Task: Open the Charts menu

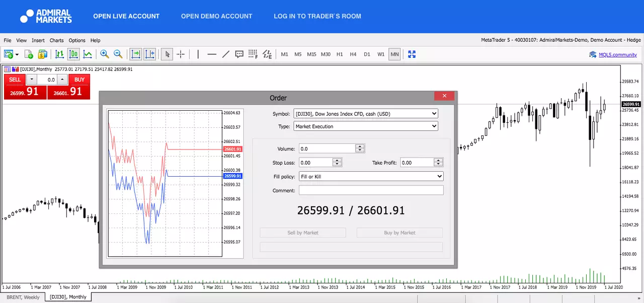Action: (56, 40)
